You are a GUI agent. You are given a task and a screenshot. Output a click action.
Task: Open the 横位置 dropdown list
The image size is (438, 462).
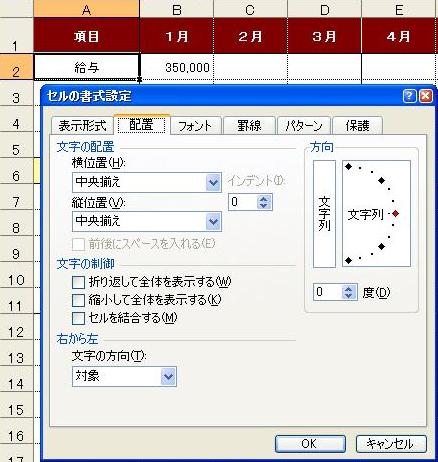[213, 182]
